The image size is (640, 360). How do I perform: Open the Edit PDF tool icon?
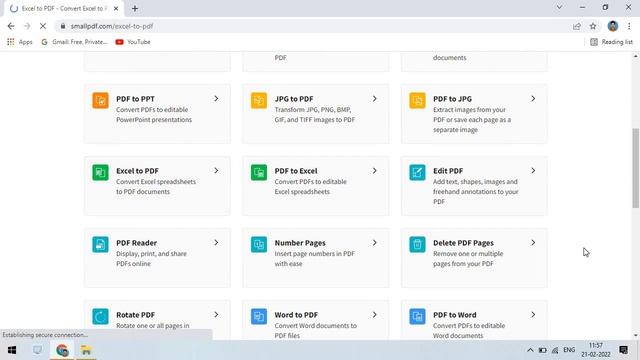tap(417, 172)
